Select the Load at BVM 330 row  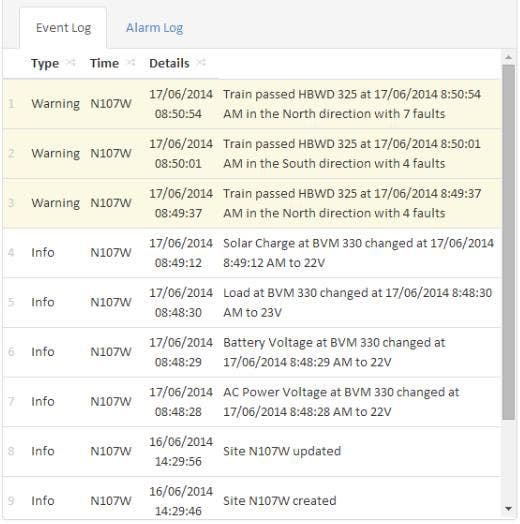coord(252,302)
